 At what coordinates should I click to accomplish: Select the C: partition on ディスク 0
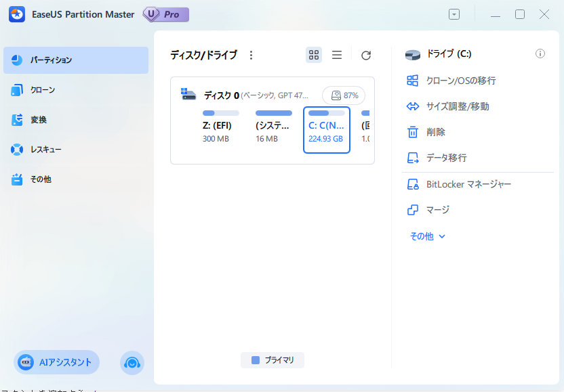pos(326,132)
